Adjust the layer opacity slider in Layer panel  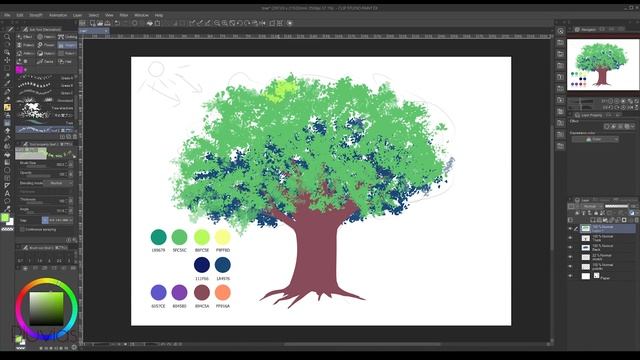[x=616, y=207]
